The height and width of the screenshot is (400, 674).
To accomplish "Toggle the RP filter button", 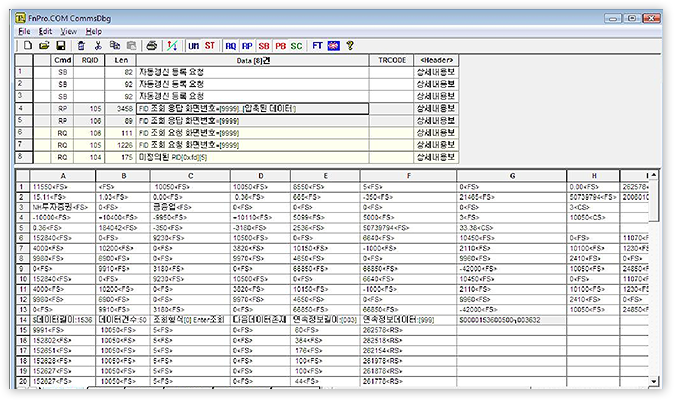I will tap(247, 46).
